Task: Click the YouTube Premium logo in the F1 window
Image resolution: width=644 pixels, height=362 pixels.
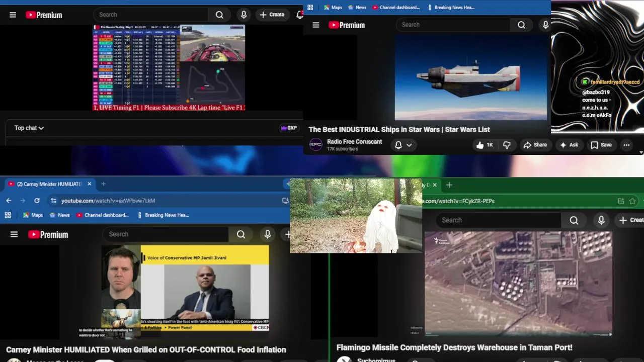Action: 44,15
